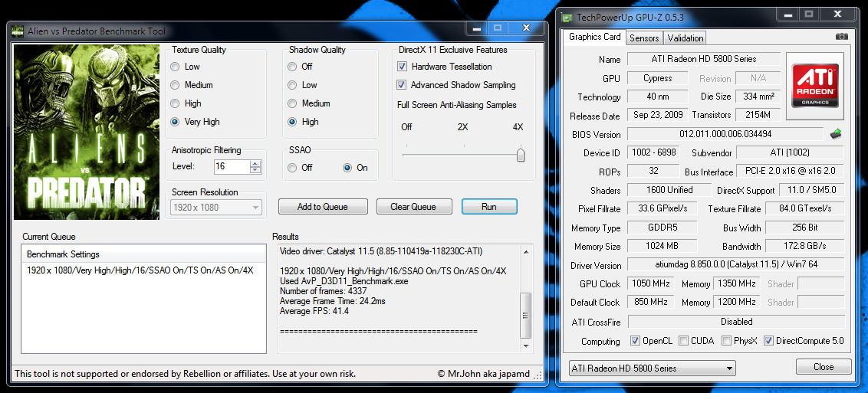The height and width of the screenshot is (393, 868).
Task: Click the anti-aliasing samples slider handle
Action: pyautogui.click(x=521, y=155)
